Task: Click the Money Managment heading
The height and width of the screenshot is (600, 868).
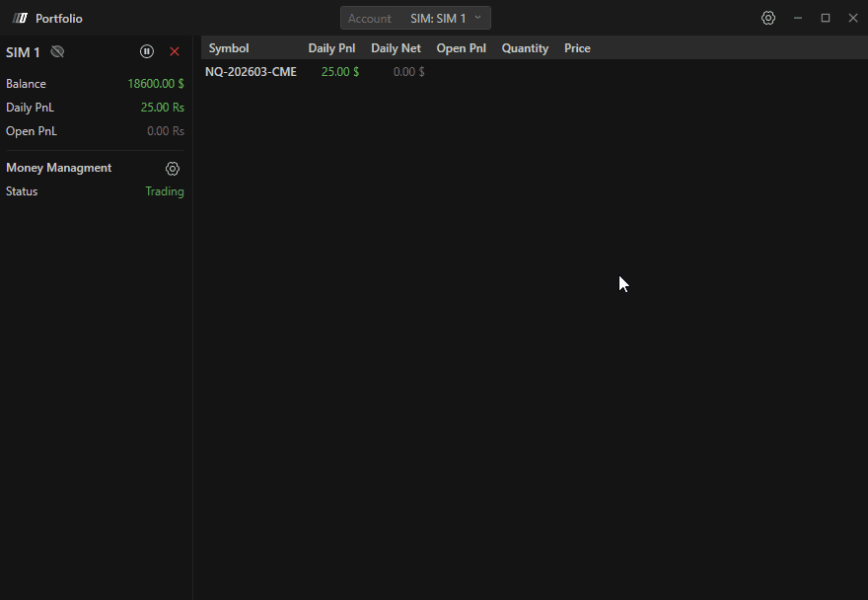Action: click(x=58, y=168)
